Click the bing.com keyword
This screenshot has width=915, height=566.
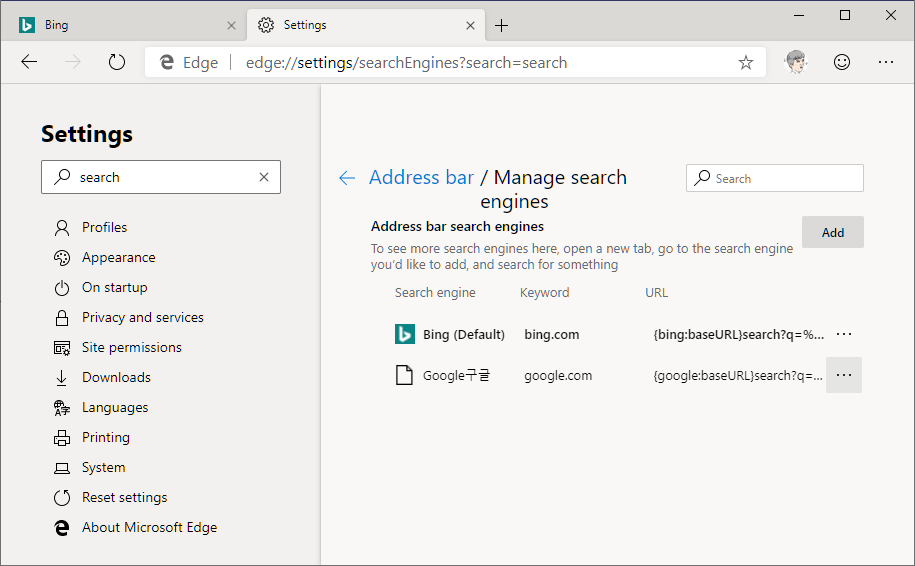pos(551,334)
